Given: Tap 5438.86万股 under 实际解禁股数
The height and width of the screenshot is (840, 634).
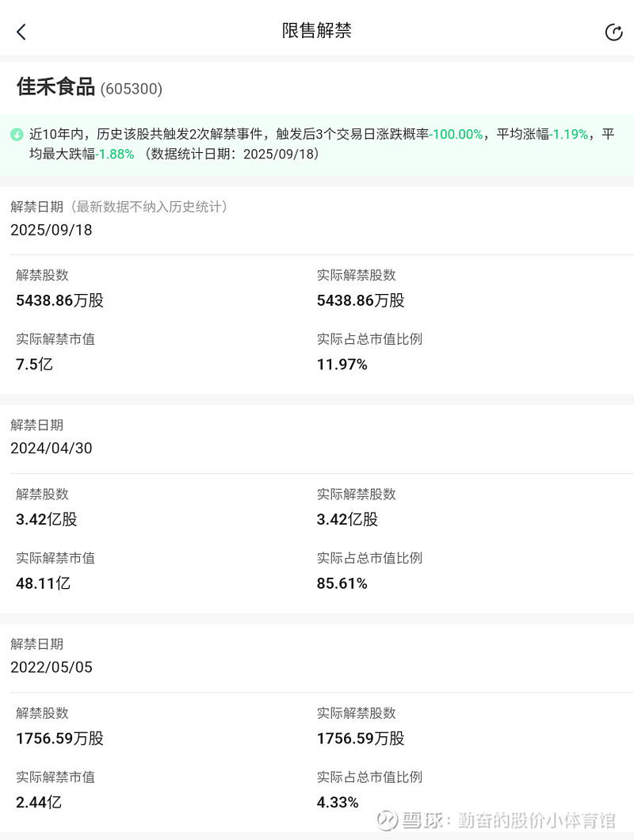Looking at the screenshot, I should [x=361, y=300].
